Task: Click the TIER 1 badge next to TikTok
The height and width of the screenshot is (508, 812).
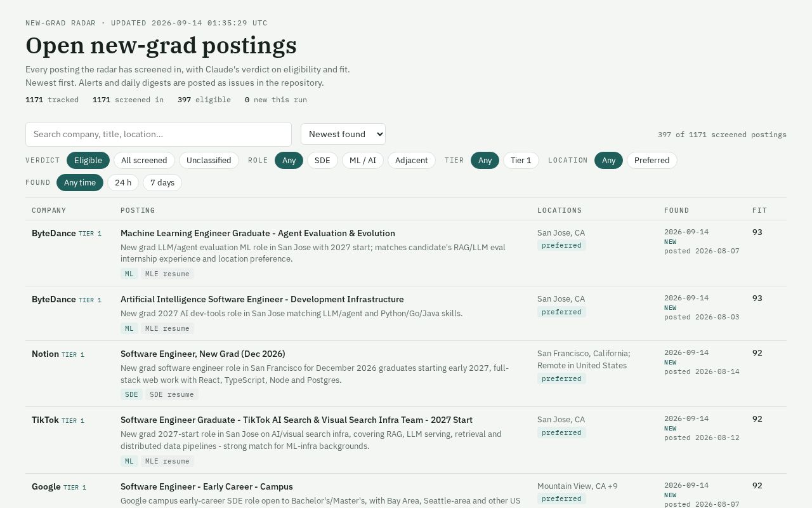Action: [x=73, y=420]
